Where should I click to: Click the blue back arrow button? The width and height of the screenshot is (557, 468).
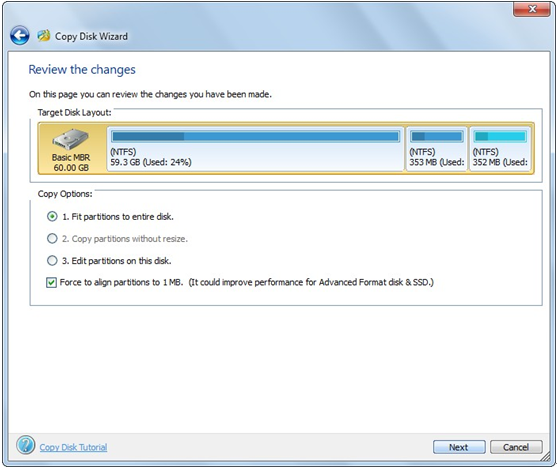[x=20, y=36]
